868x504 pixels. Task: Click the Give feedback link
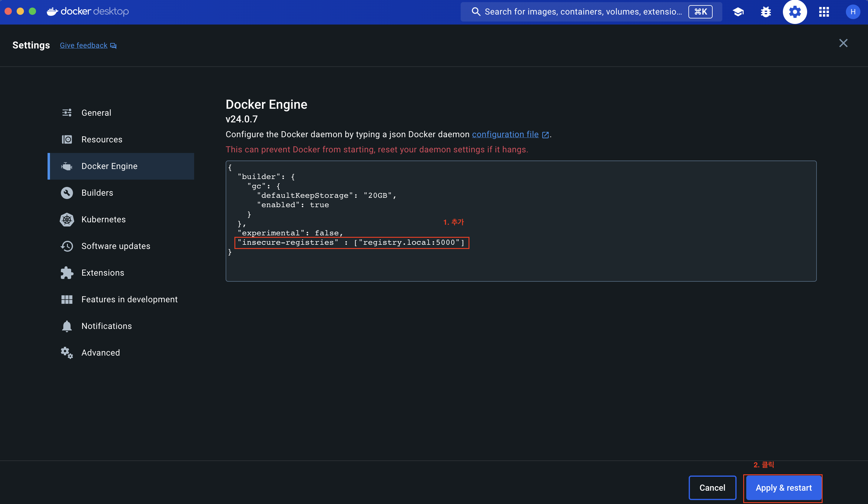(x=84, y=45)
